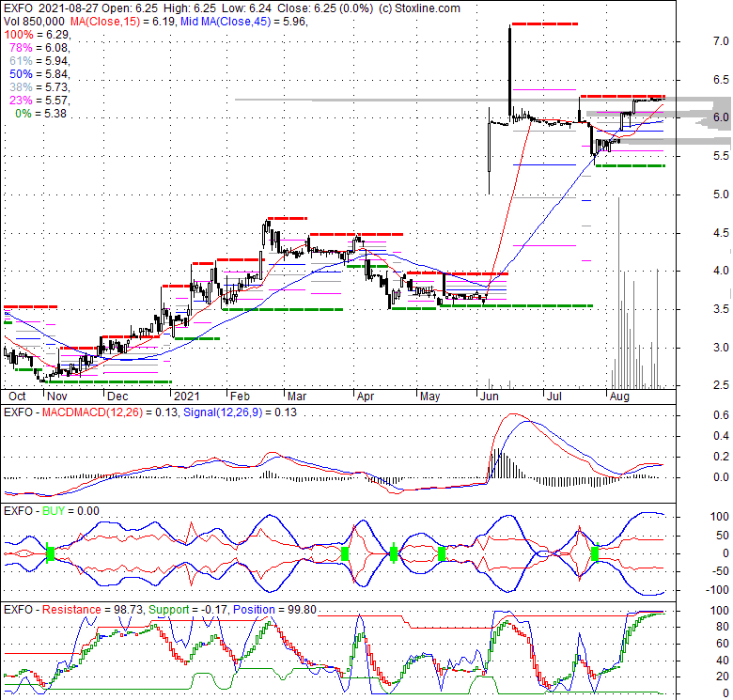Click the June price spike candlestick near 7.2
This screenshot has height=700, width=733.
pos(509,70)
